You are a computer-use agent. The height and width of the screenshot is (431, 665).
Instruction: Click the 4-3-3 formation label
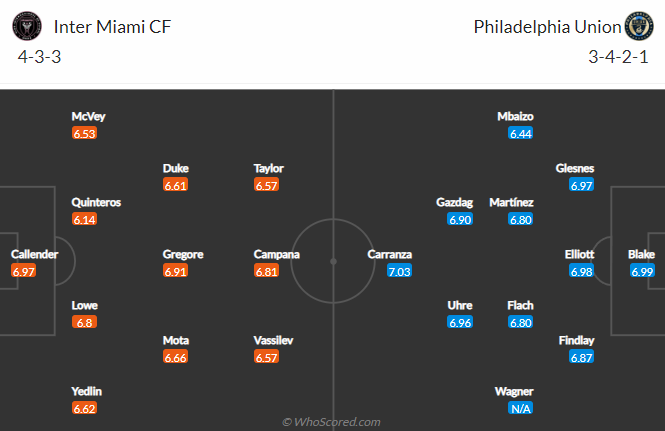39,56
